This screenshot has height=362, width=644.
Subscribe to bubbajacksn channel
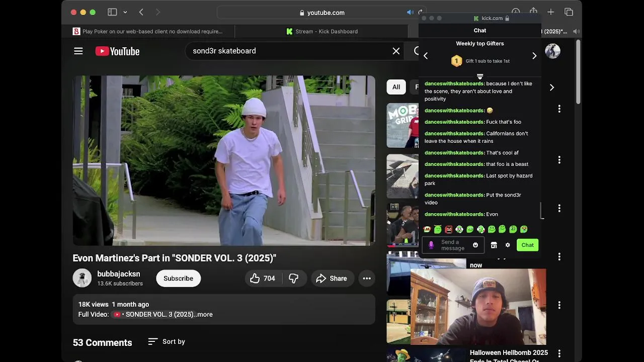pyautogui.click(x=178, y=279)
